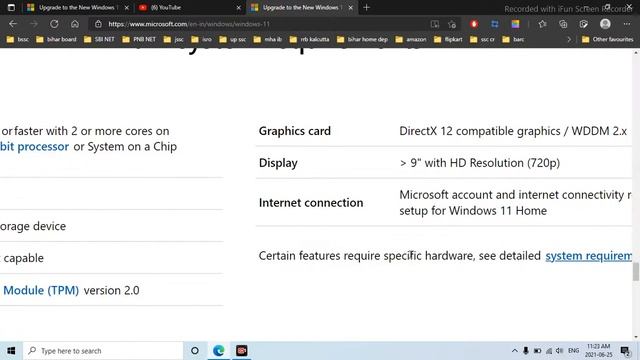Open the flipkart bookmark folder
The height and width of the screenshot is (360, 640).
tap(448, 39)
